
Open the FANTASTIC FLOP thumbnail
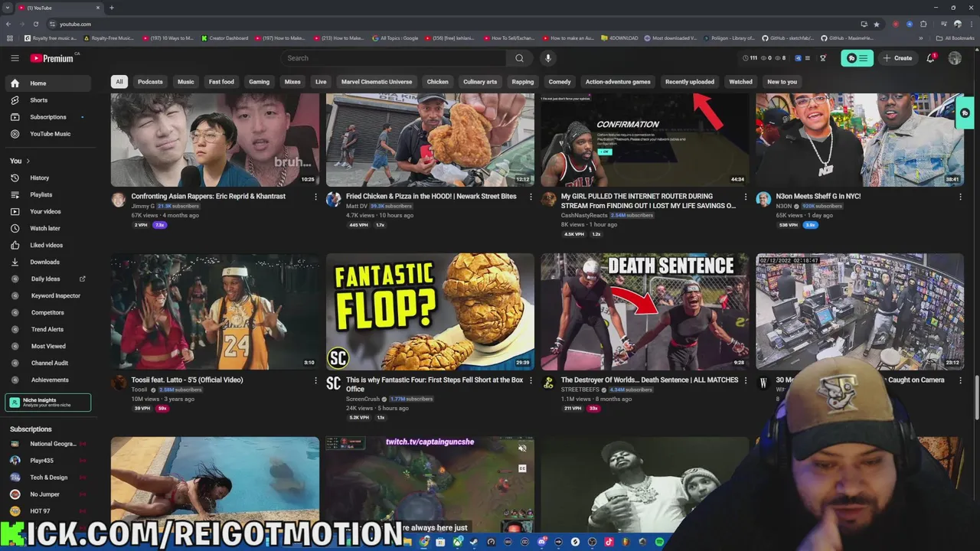(x=430, y=311)
